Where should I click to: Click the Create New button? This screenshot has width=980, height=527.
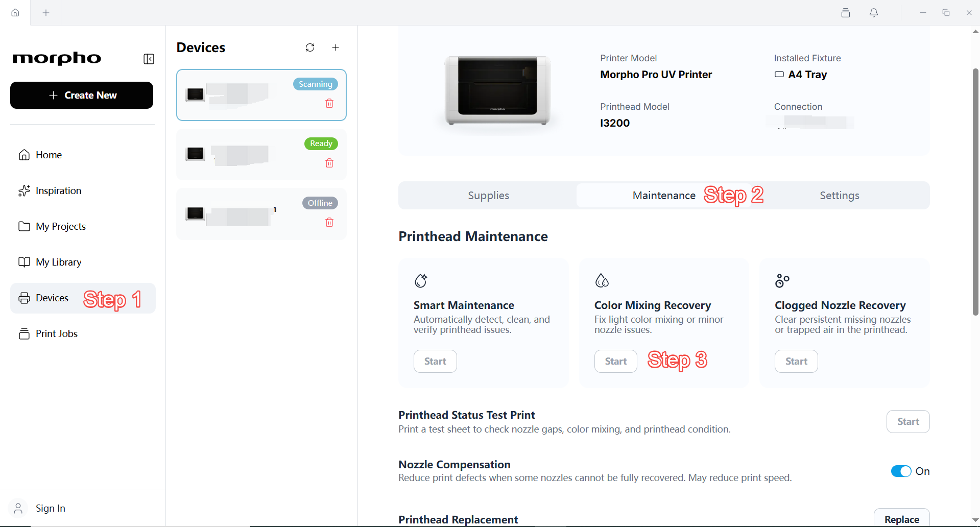pos(82,95)
